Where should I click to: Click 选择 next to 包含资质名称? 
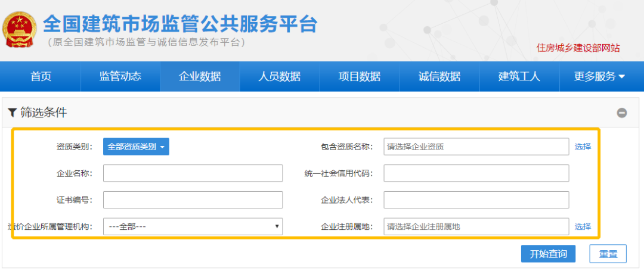(x=583, y=147)
